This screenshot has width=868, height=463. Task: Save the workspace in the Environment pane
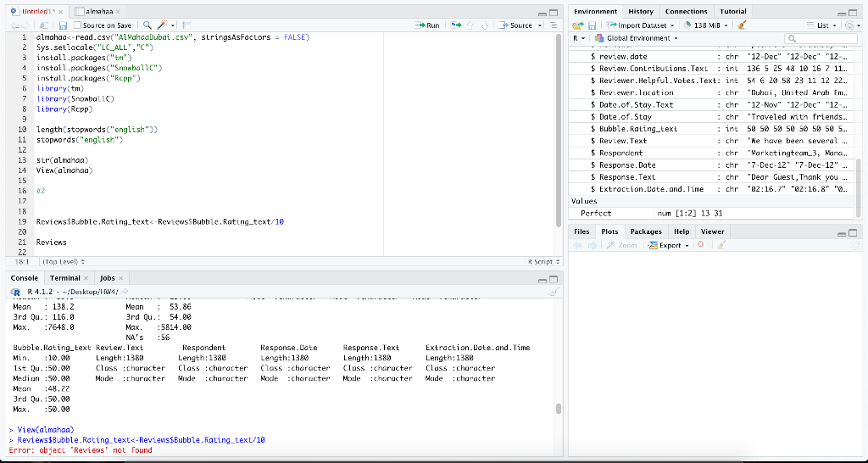[x=592, y=25]
